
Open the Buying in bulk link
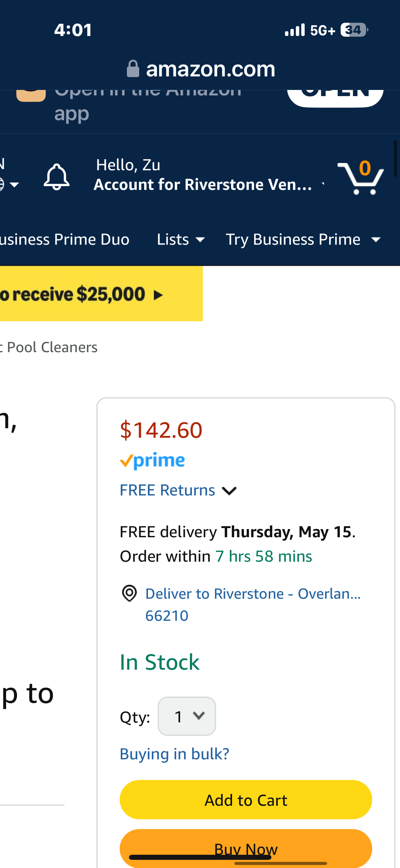coord(175,754)
